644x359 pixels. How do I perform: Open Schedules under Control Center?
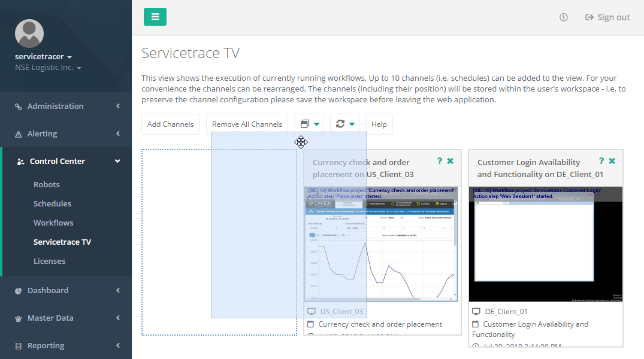tap(52, 203)
